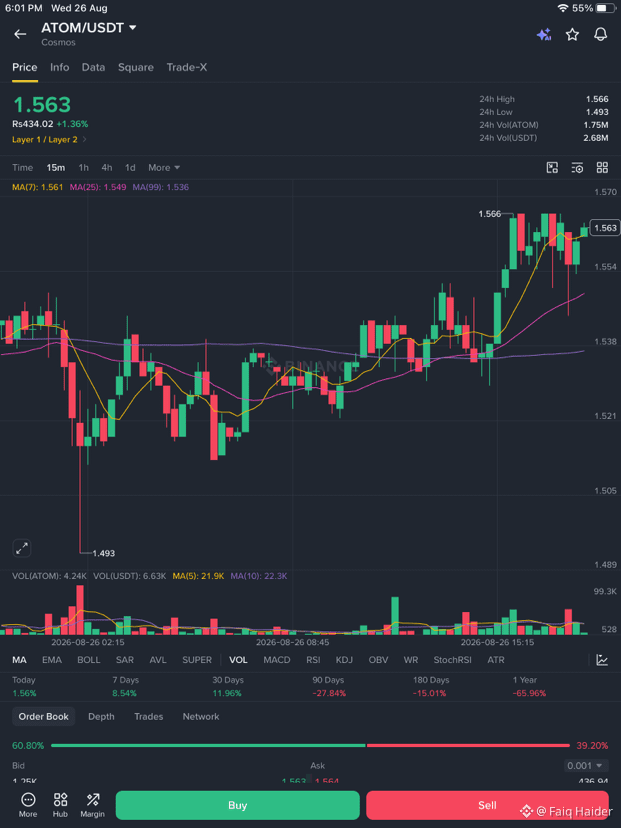Tap the red Sell button
Image resolution: width=621 pixels, height=828 pixels.
[x=487, y=805]
